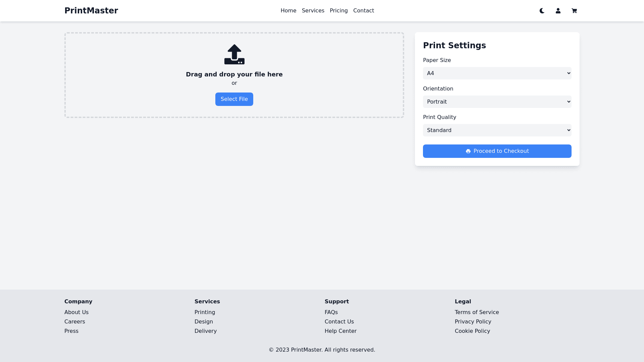Click the PrintMaster logo
This screenshot has width=644, height=362.
tap(91, 11)
